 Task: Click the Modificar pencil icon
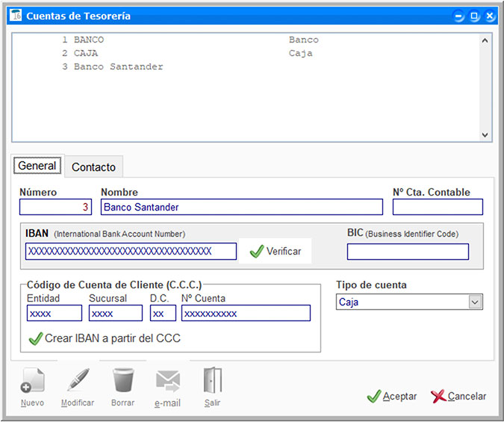78,380
